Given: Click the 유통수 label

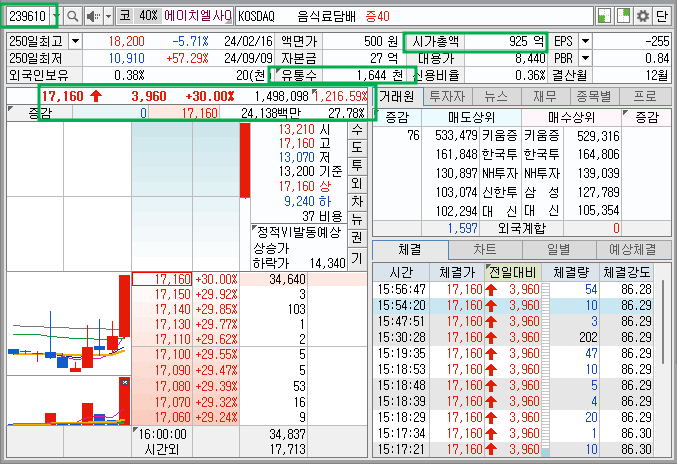Looking at the screenshot, I should (x=299, y=75).
